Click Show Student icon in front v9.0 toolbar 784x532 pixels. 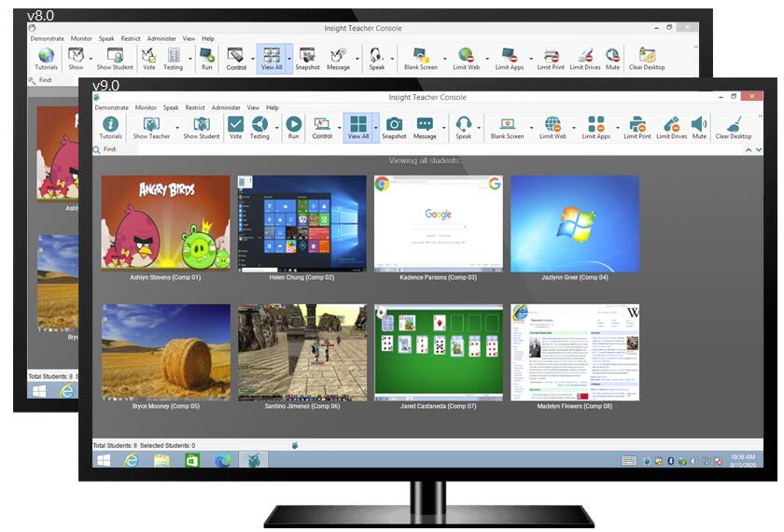point(202,125)
